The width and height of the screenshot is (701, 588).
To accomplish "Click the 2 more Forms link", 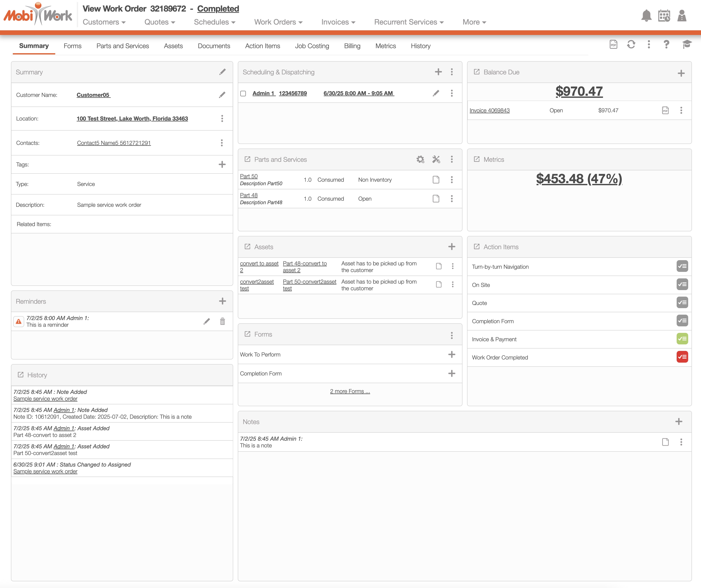I will 350,391.
